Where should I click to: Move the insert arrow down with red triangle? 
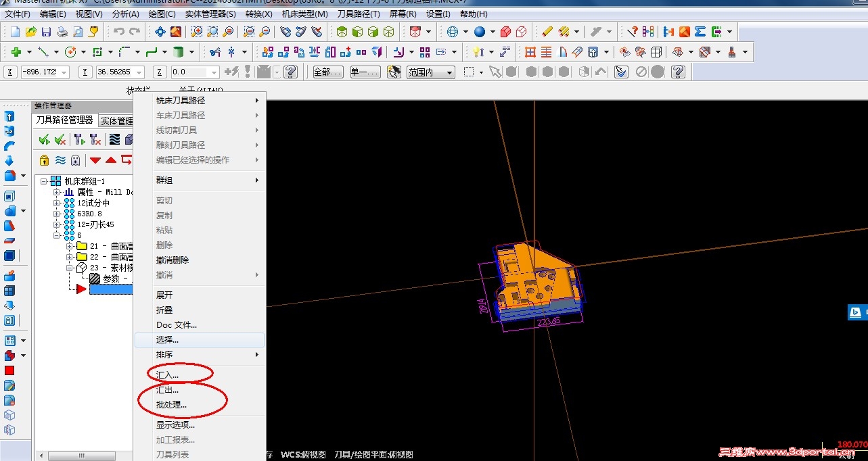(x=95, y=160)
